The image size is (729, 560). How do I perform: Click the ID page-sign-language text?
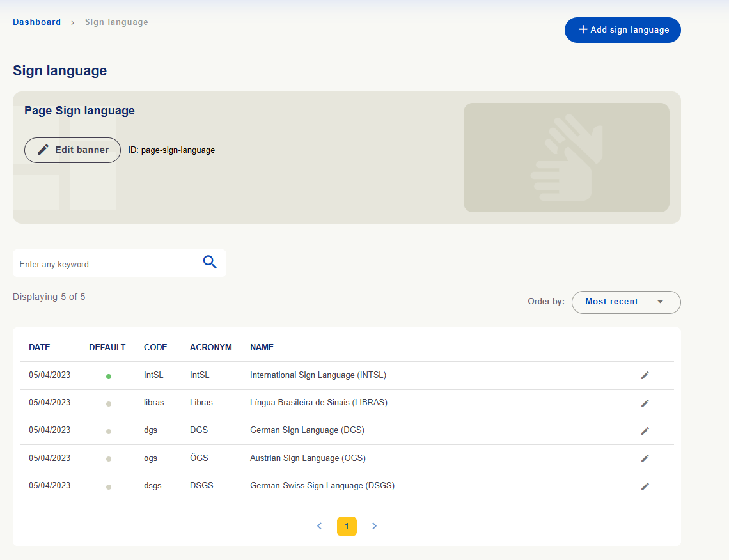coord(171,150)
